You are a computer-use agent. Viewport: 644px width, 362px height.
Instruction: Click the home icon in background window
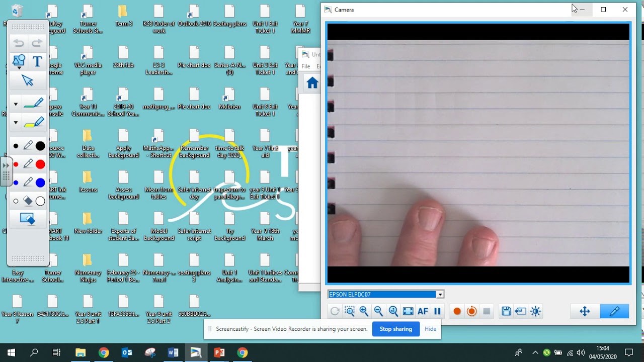[312, 83]
